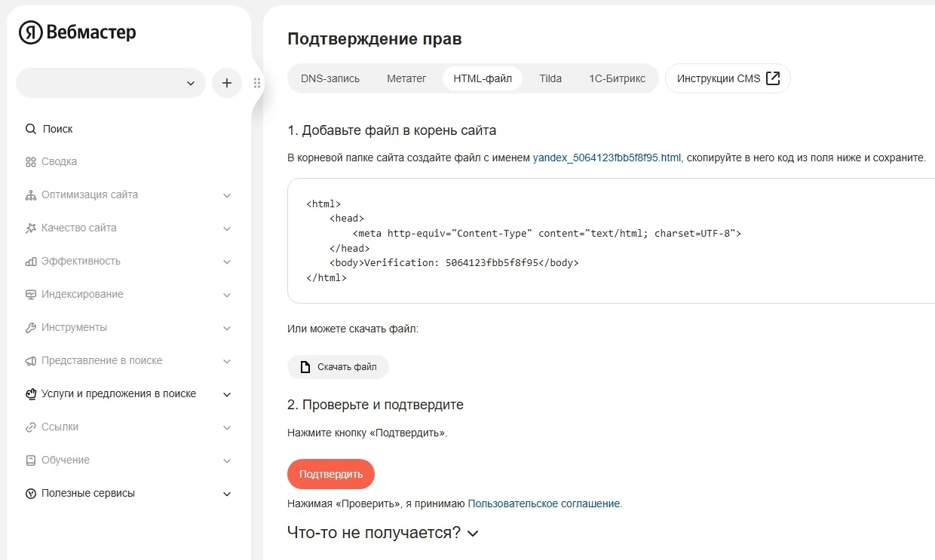Click the magnifier search icon in sidebar

(31, 129)
